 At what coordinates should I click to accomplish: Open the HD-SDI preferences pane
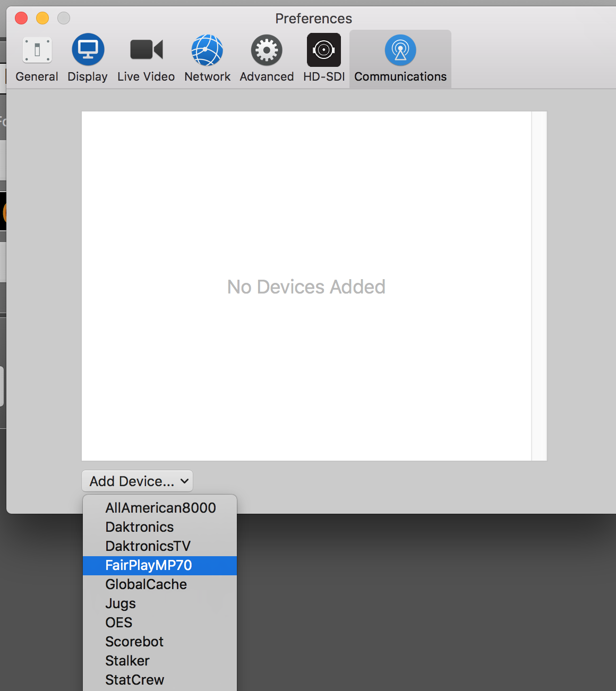point(324,59)
